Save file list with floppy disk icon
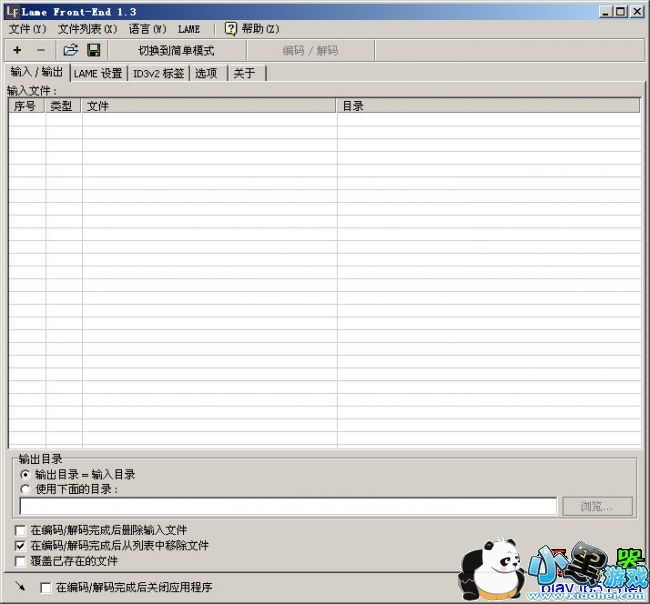The image size is (650, 604). click(x=94, y=51)
